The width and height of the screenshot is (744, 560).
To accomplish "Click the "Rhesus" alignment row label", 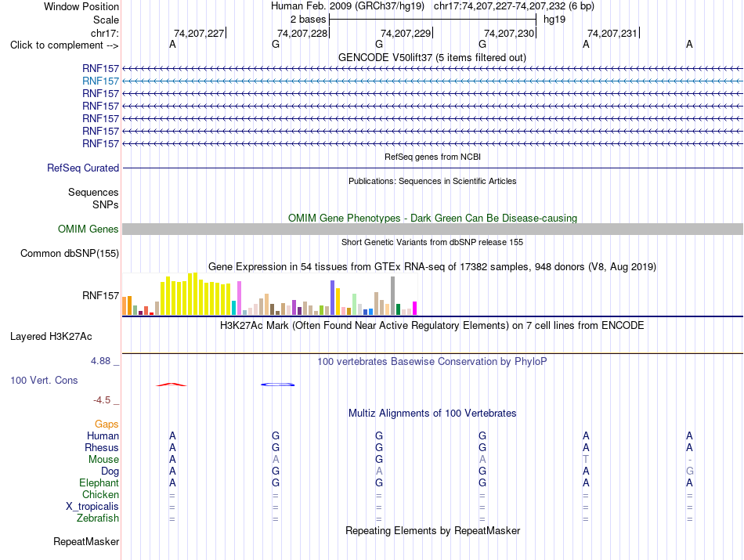I will tap(102, 447).
